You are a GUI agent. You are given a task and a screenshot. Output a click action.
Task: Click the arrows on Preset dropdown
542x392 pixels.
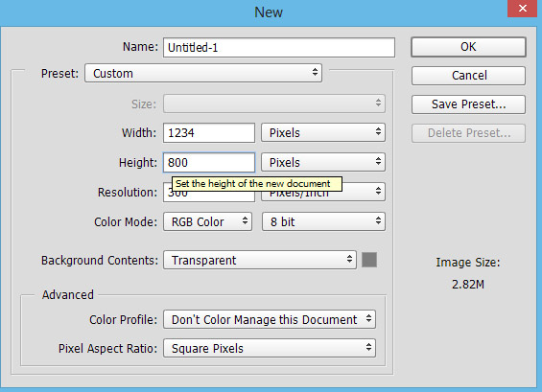pos(315,72)
